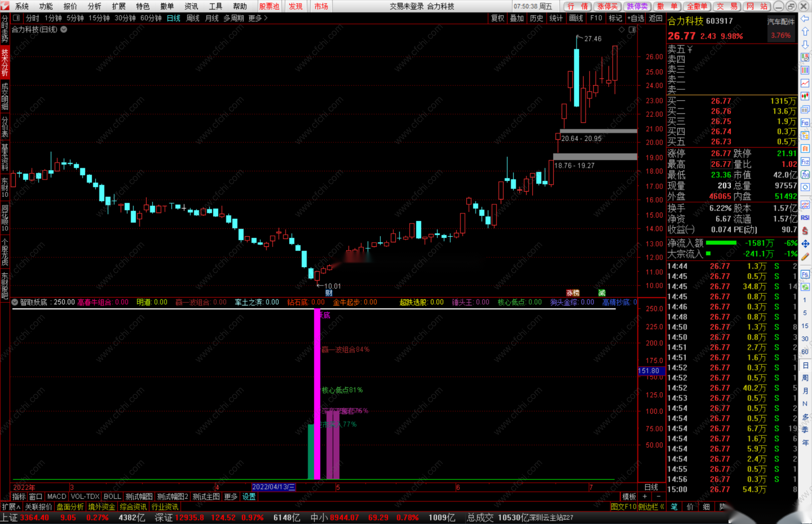Click the green 净流入额 progress bar
Screen dimensions: 812x524
[x=721, y=243]
